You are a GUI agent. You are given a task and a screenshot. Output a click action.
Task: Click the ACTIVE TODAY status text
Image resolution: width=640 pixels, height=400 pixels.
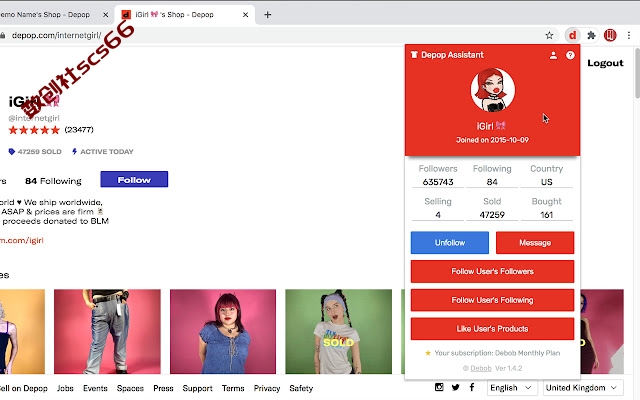[103, 151]
